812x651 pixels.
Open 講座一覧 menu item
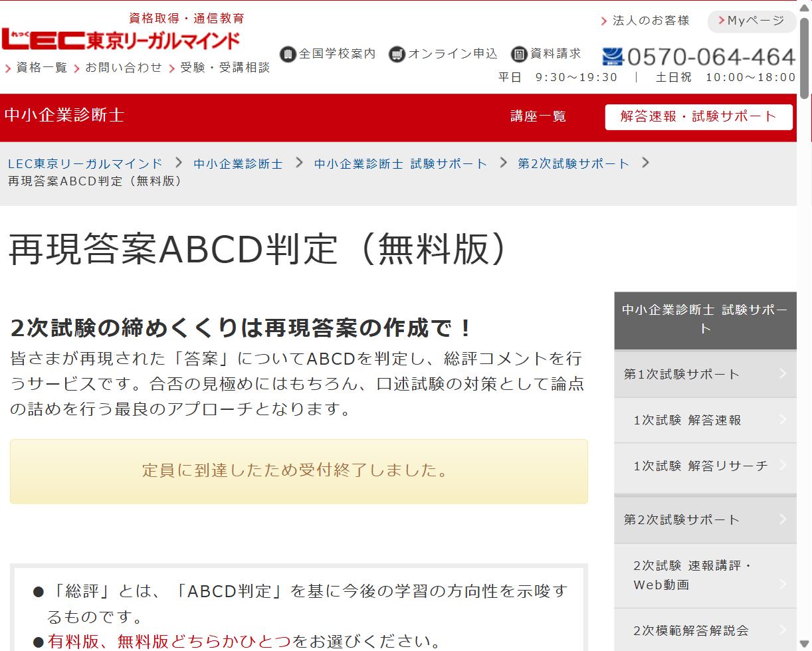pyautogui.click(x=538, y=116)
